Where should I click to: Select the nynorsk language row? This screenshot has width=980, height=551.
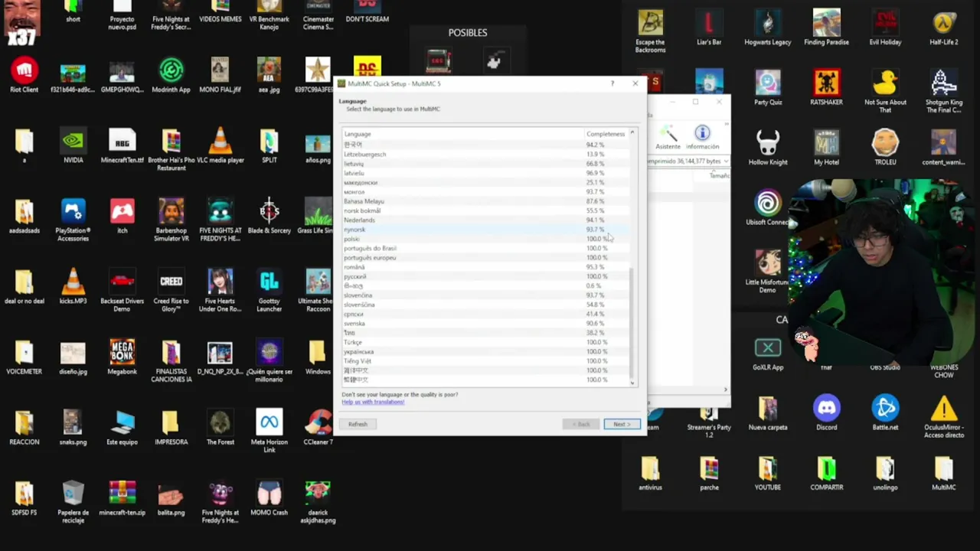click(x=485, y=230)
